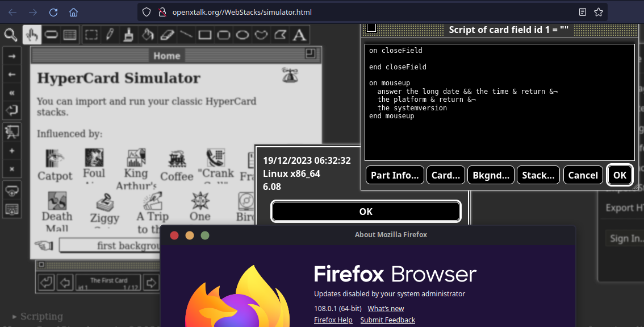Click the pointing hand icon on Home card

point(44,246)
